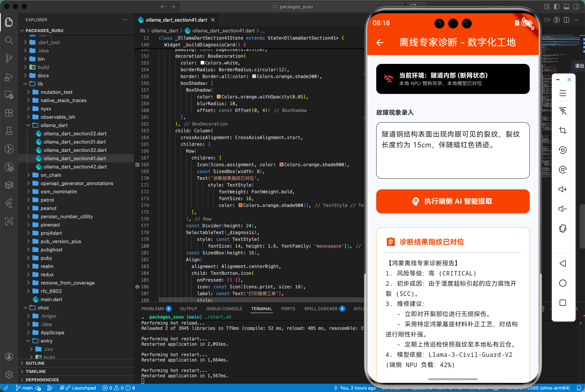Screen dimensions: 585x392
Task: Click lib breadcrumb segment
Action: click(142, 31)
